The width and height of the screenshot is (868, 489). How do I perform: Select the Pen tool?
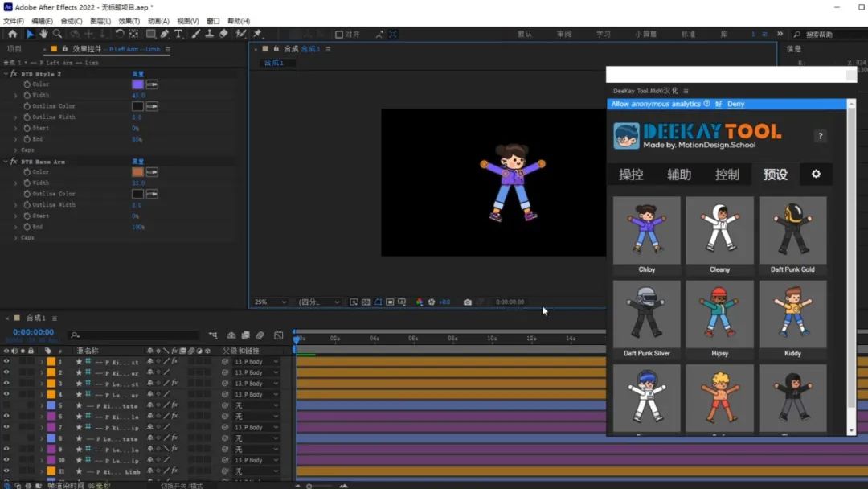click(x=165, y=34)
